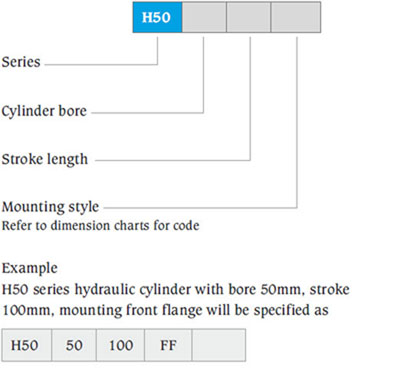Click the Stroke length label

pyautogui.click(x=45, y=159)
